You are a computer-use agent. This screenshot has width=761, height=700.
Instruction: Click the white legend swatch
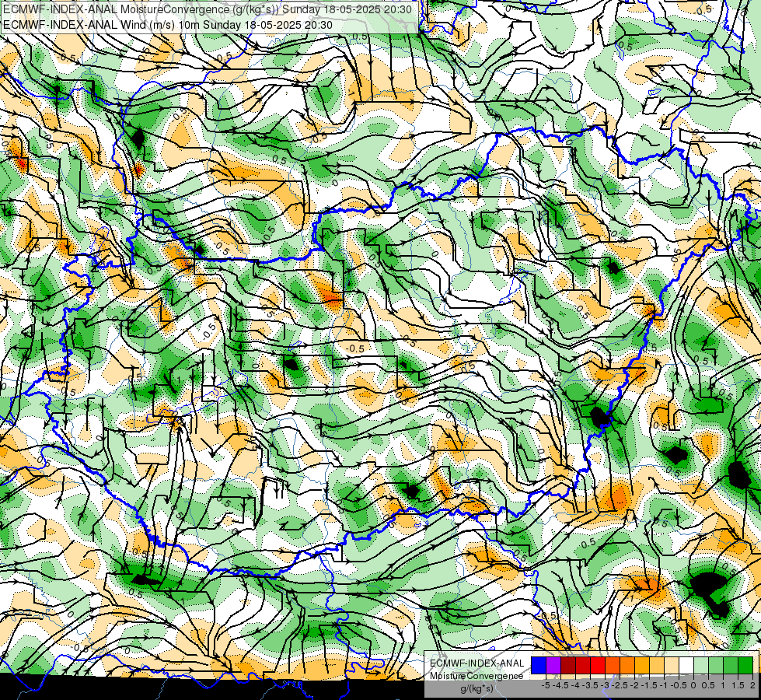[686, 665]
